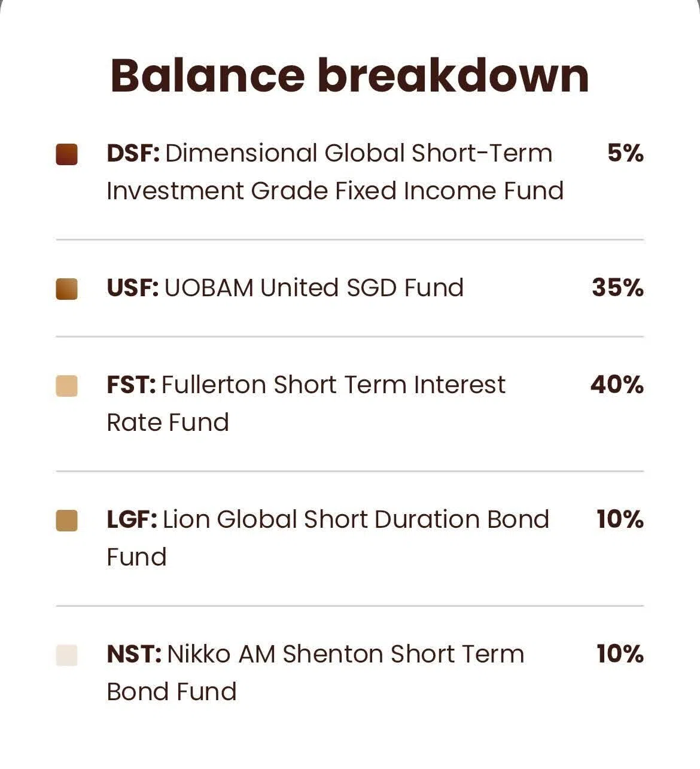Click the 10% value for LGF

tap(620, 519)
